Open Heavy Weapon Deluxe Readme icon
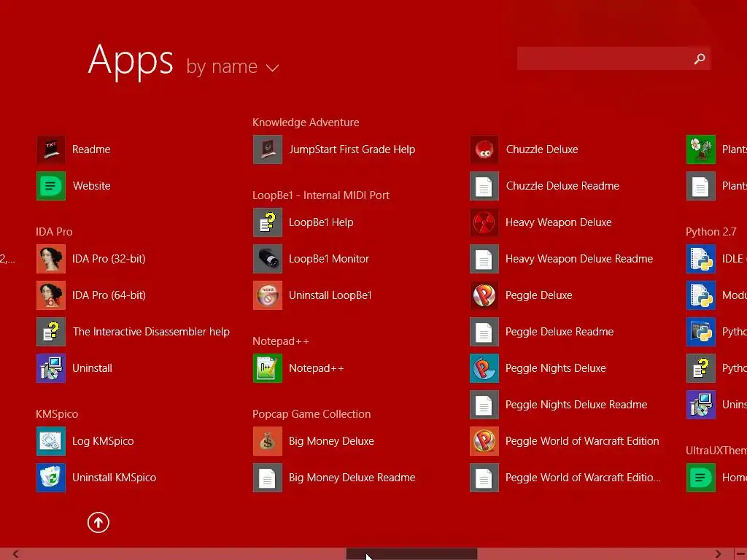Image resolution: width=747 pixels, height=560 pixels. coord(484,259)
